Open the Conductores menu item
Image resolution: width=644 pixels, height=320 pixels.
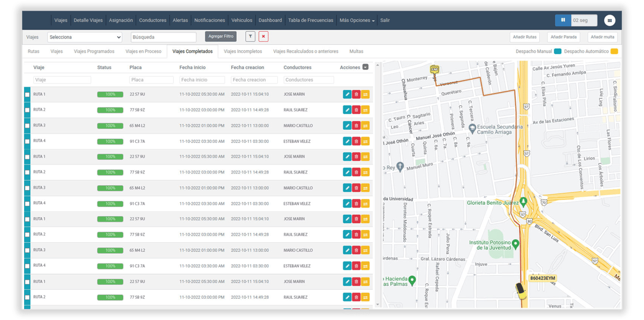click(152, 20)
